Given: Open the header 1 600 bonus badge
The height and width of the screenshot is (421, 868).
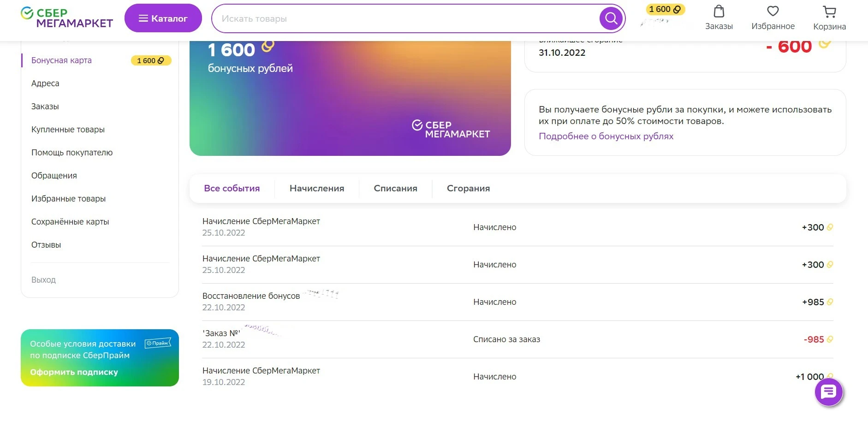Looking at the screenshot, I should point(665,9).
